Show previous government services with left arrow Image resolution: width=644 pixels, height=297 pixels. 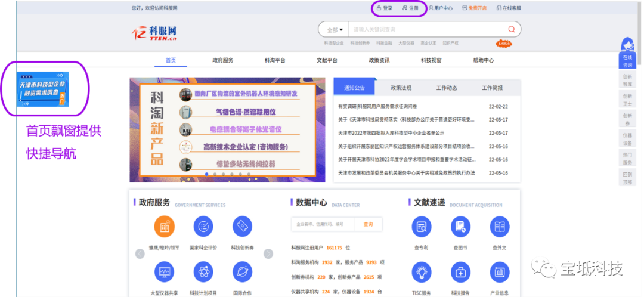click(140, 254)
